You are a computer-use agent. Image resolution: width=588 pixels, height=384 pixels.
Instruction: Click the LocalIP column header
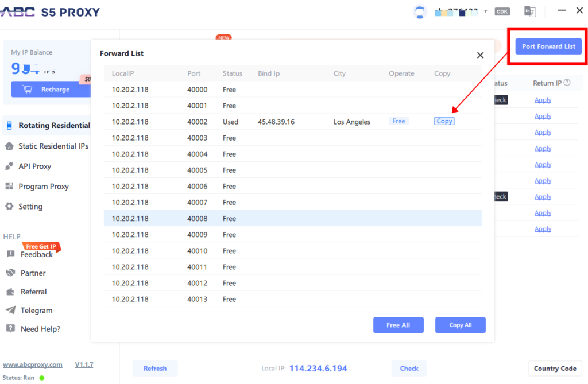[x=123, y=73]
